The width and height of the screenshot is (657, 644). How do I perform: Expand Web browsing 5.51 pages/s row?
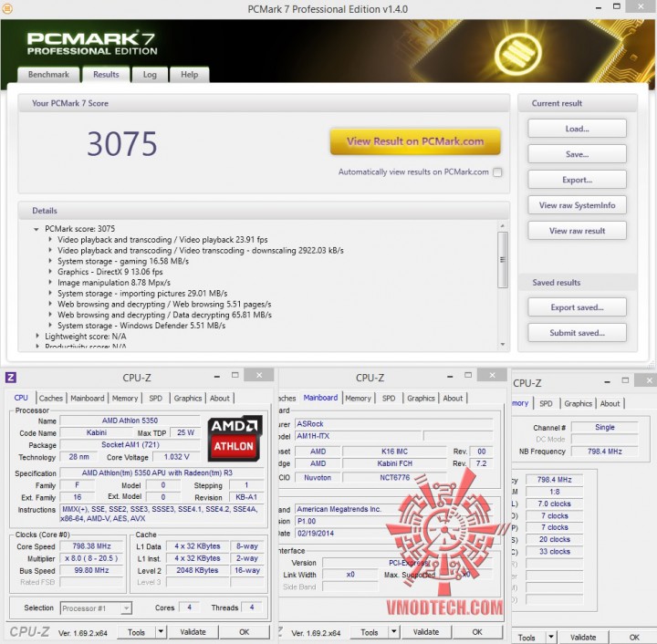(50, 304)
